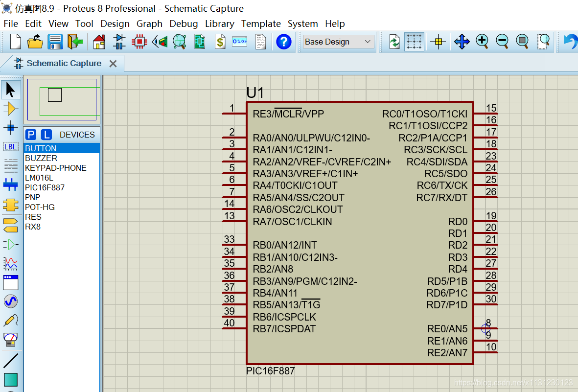The height and width of the screenshot is (392, 578).
Task: Click the Zoom Out magnifier
Action: click(502, 41)
